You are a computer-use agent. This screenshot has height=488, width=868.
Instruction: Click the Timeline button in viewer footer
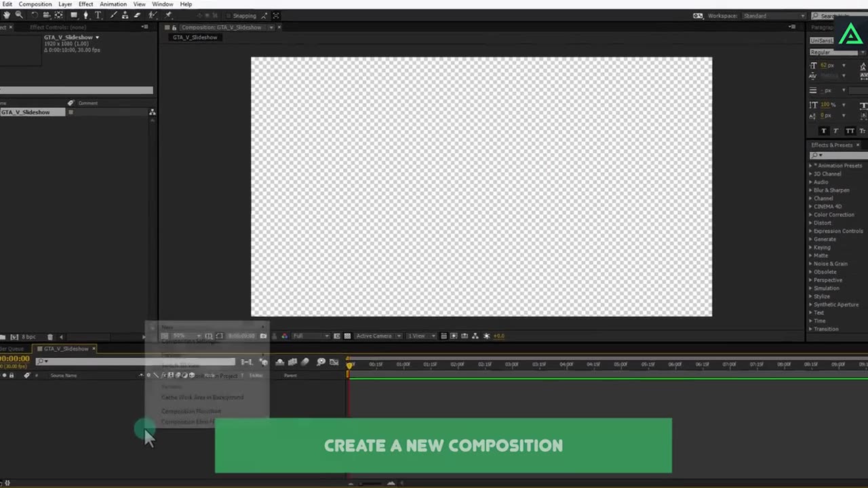(x=465, y=335)
